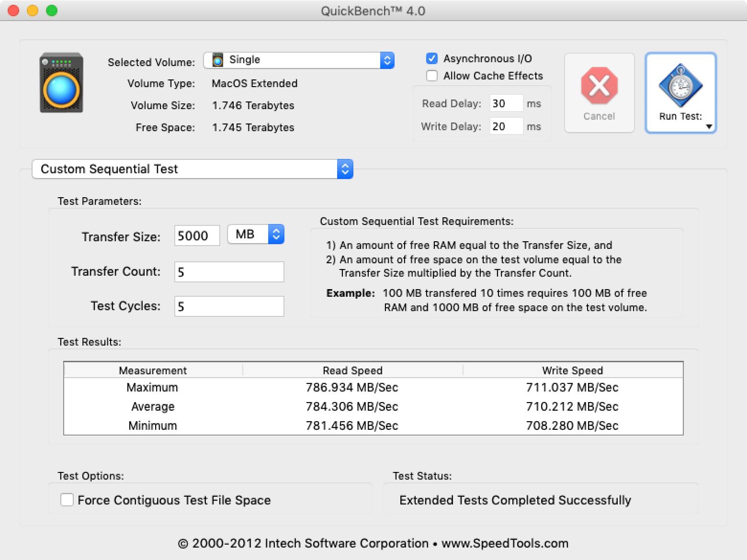Screen dimensions: 747x560
Task: Click the Test Options section label
Action: 91,476
